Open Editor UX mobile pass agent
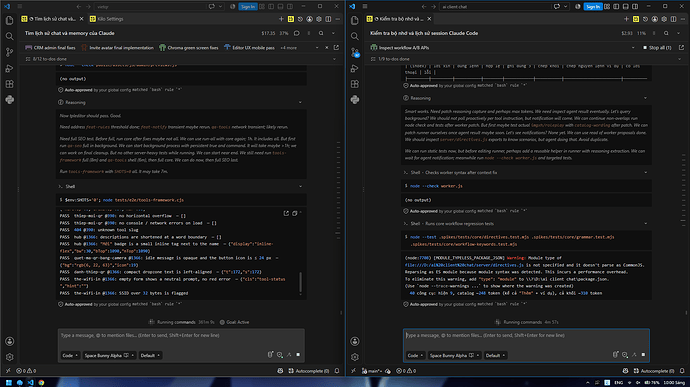The height and width of the screenshot is (387, 690). (249, 48)
